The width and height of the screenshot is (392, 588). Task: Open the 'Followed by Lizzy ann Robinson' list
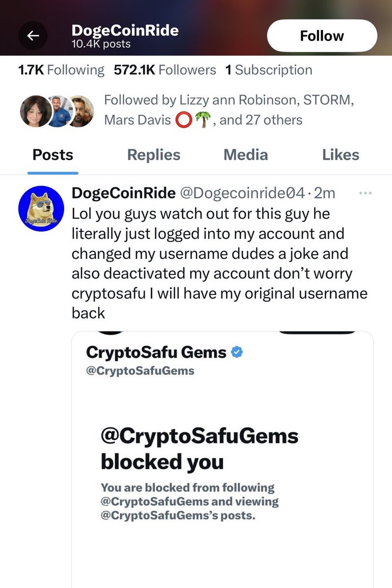[228, 110]
